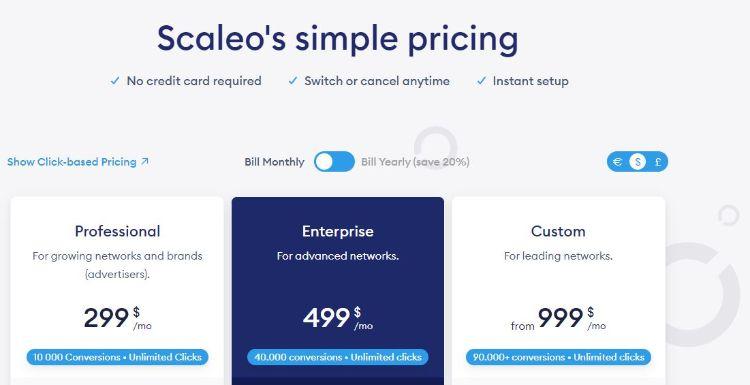This screenshot has width=750, height=385.
Task: Click the from 999 $/mo price
Action: 558,318
